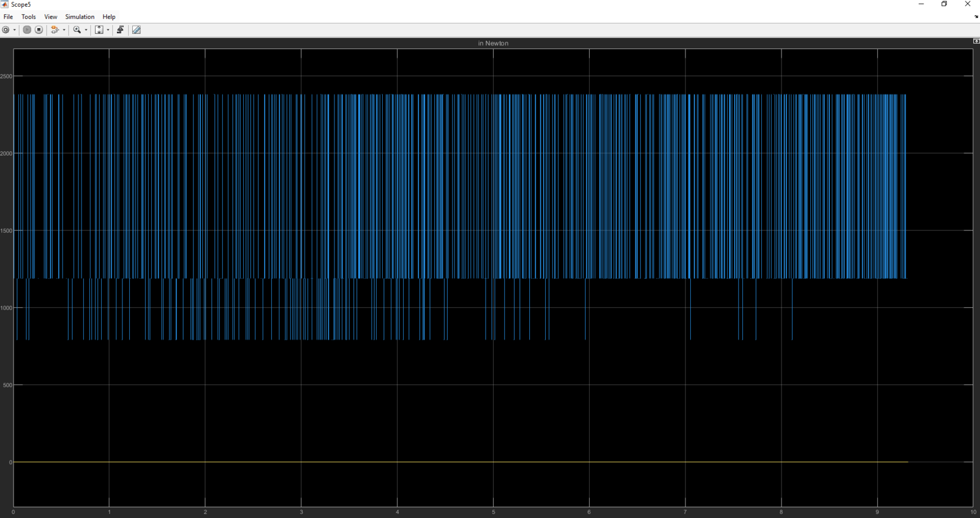Open the Help menu
Image resolution: width=980 pixels, height=518 pixels.
109,17
